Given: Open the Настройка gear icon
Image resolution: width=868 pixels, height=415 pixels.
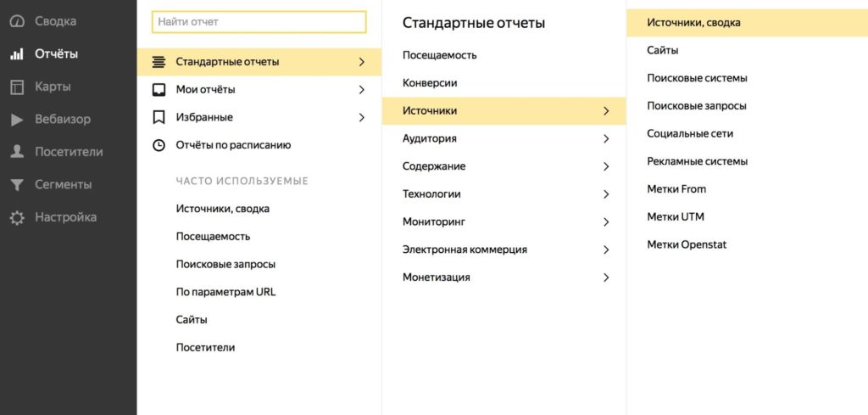Looking at the screenshot, I should point(17,218).
